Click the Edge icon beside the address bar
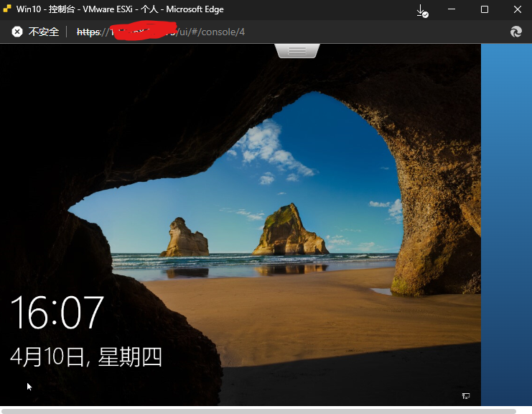 pyautogui.click(x=515, y=32)
